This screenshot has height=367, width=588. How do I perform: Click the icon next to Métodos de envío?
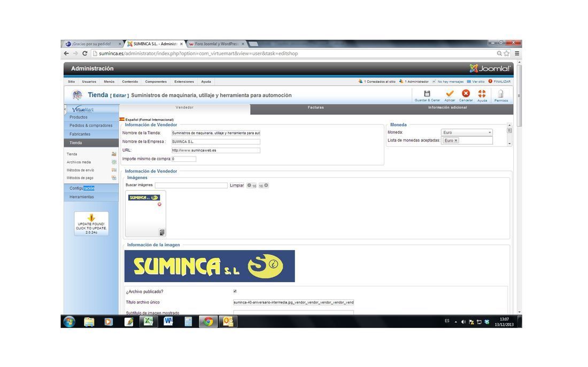[x=114, y=170]
